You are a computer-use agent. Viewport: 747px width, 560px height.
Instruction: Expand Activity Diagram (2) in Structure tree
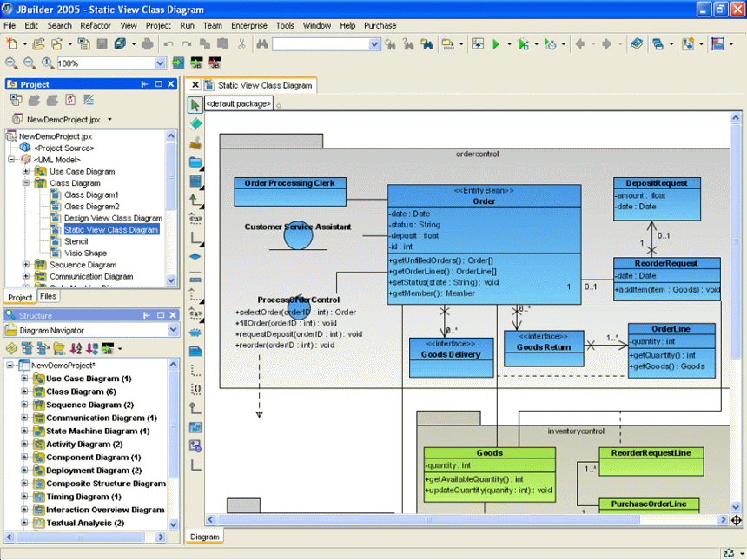[x=24, y=444]
